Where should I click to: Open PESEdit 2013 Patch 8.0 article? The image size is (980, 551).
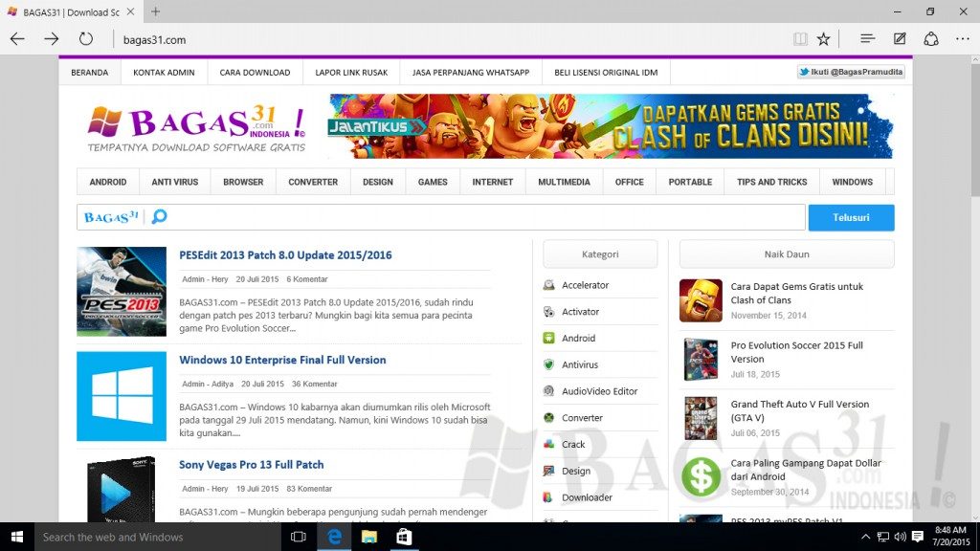[285, 254]
